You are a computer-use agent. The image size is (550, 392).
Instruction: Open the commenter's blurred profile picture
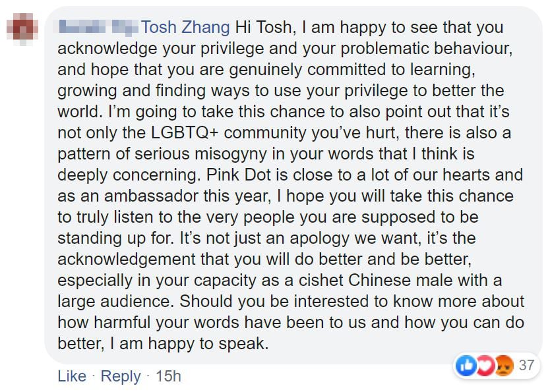click(22, 28)
